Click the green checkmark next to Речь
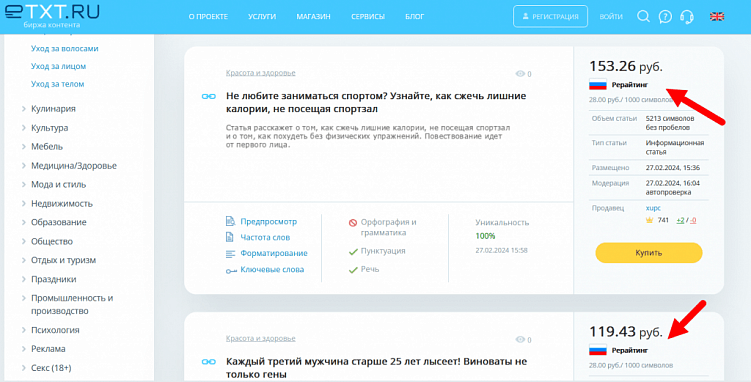Image resolution: width=751 pixels, height=382 pixels. 353,270
